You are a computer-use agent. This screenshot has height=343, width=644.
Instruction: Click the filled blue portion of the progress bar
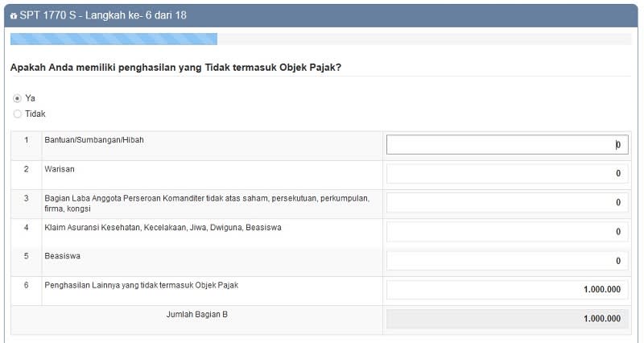[x=113, y=39]
